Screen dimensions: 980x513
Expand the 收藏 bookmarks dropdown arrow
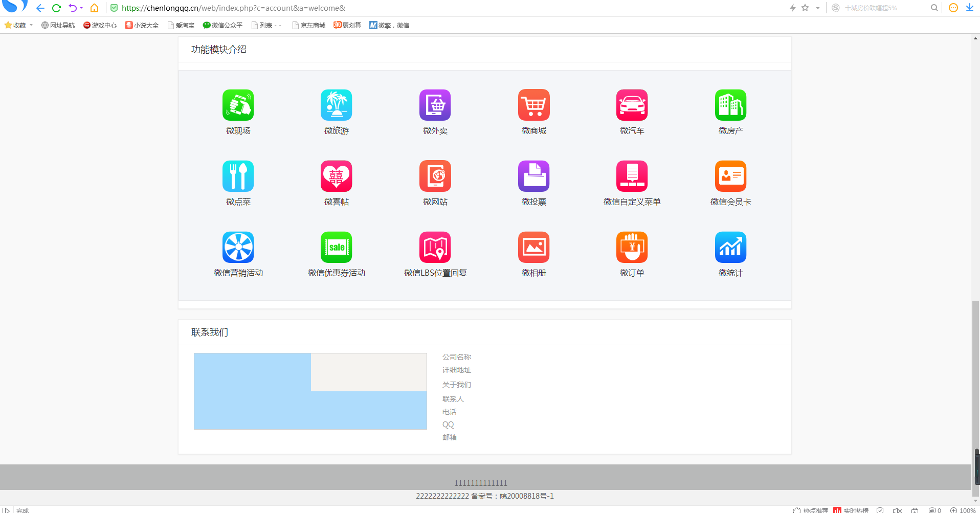[x=31, y=25]
